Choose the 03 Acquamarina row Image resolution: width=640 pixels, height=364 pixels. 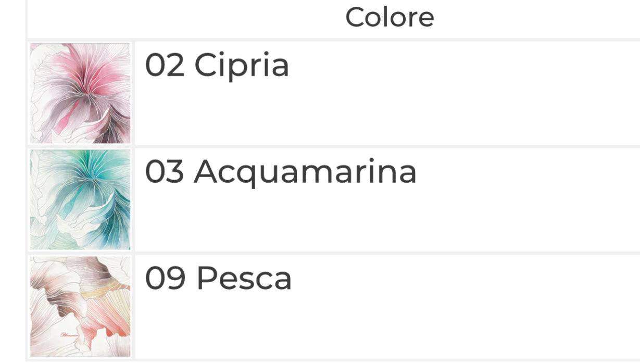(385, 200)
